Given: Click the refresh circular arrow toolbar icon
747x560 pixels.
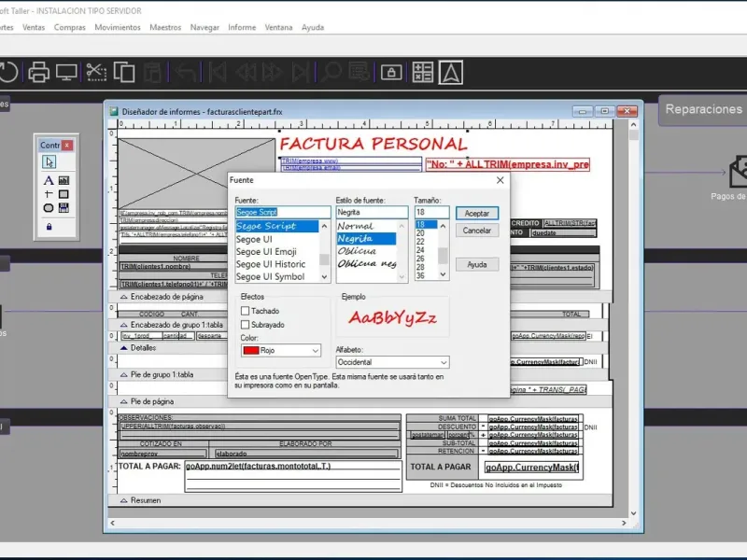Looking at the screenshot, I should 8,73.
